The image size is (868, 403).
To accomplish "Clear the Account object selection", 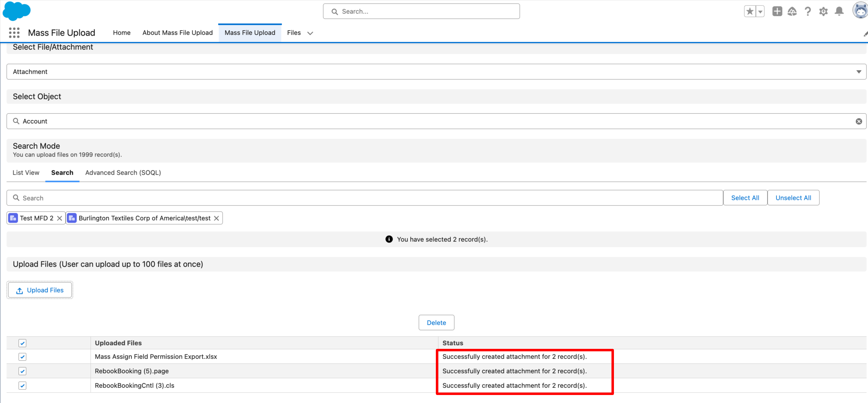I will 858,121.
